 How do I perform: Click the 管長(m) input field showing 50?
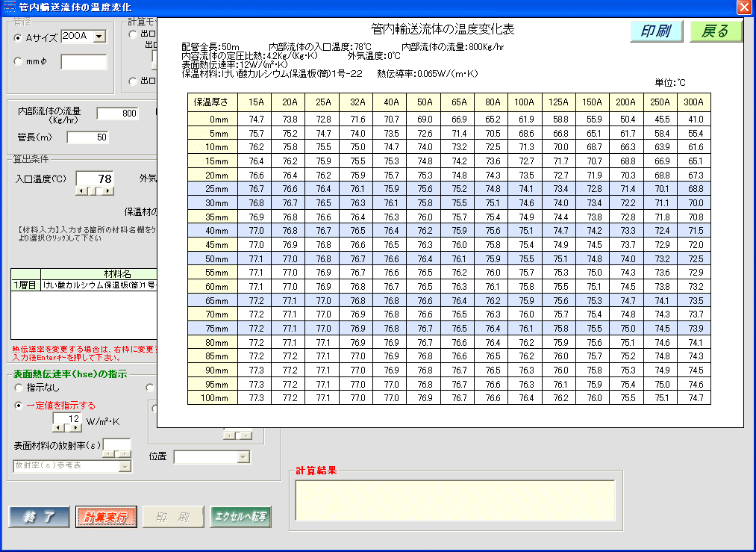point(87,137)
